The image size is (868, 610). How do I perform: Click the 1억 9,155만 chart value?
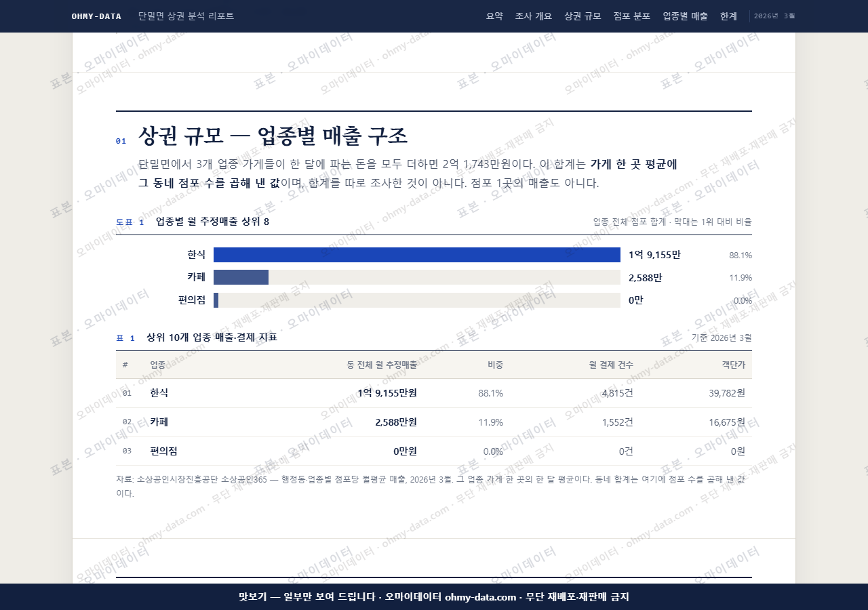(654, 255)
